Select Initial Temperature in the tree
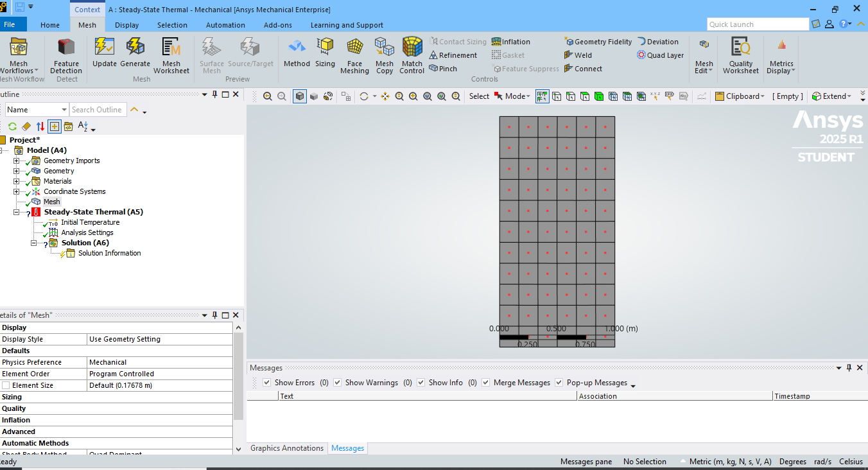Screen dimensions: 868x470 (91, 222)
